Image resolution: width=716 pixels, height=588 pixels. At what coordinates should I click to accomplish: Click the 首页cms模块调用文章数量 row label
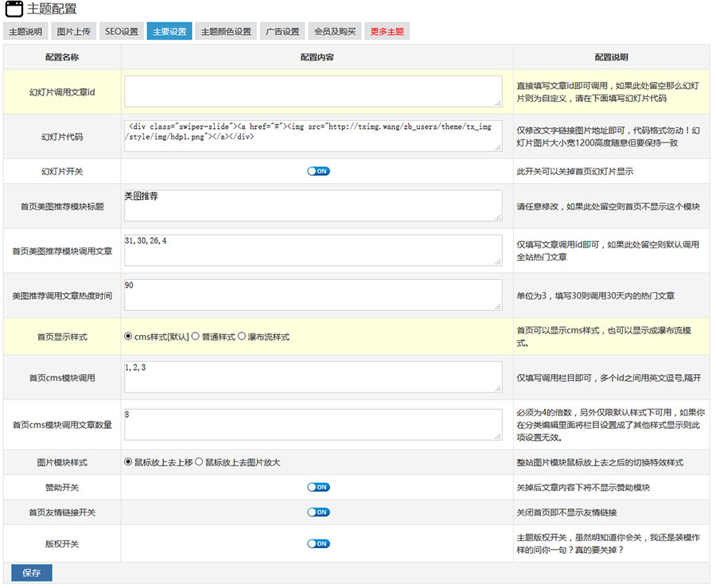(62, 425)
